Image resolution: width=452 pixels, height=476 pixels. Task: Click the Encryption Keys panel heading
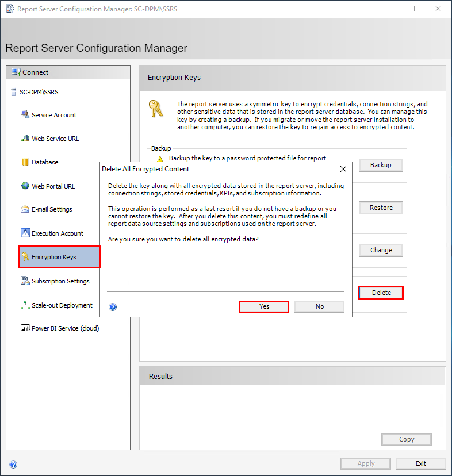174,78
